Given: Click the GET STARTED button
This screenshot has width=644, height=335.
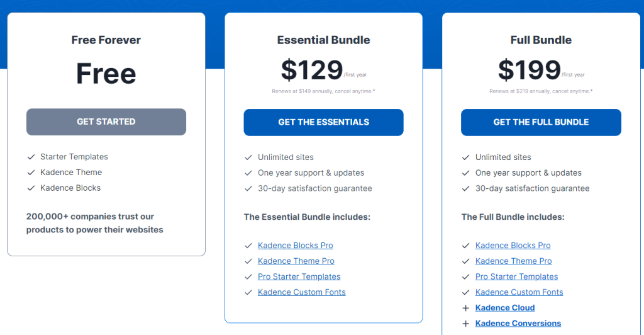Looking at the screenshot, I should (x=106, y=122).
